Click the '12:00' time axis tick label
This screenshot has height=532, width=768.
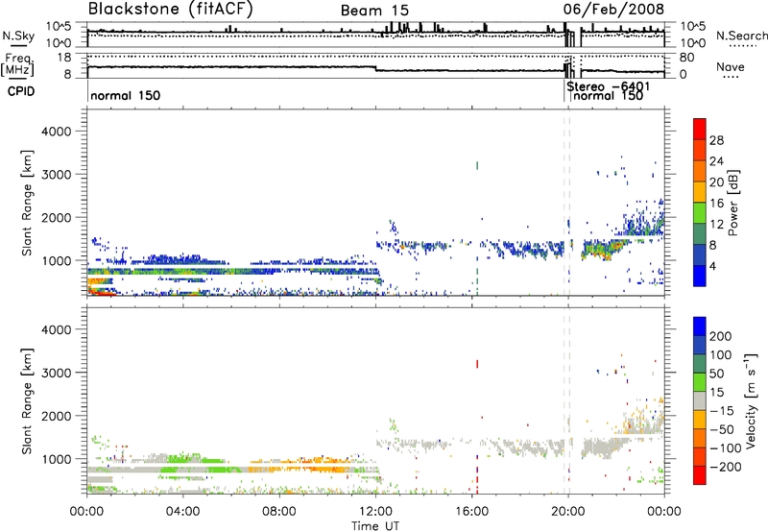(x=375, y=512)
